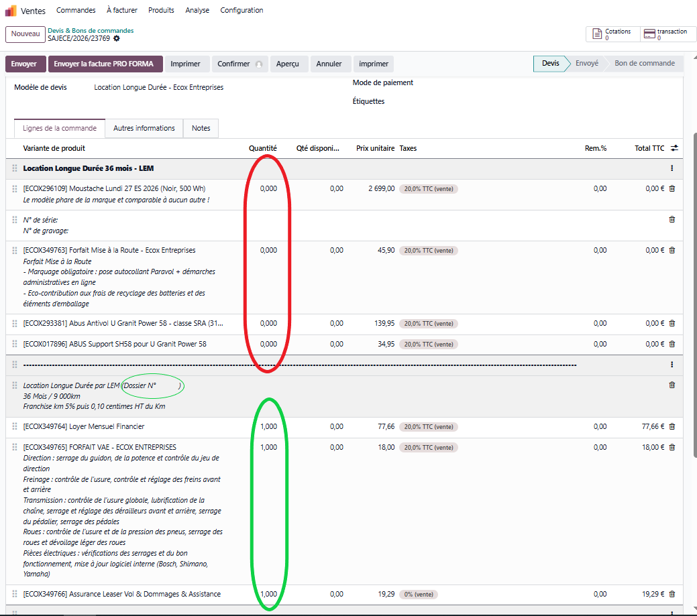Image resolution: width=697 pixels, height=616 pixels.
Task: Delete the FORFAIT VAE line
Action: click(x=672, y=447)
